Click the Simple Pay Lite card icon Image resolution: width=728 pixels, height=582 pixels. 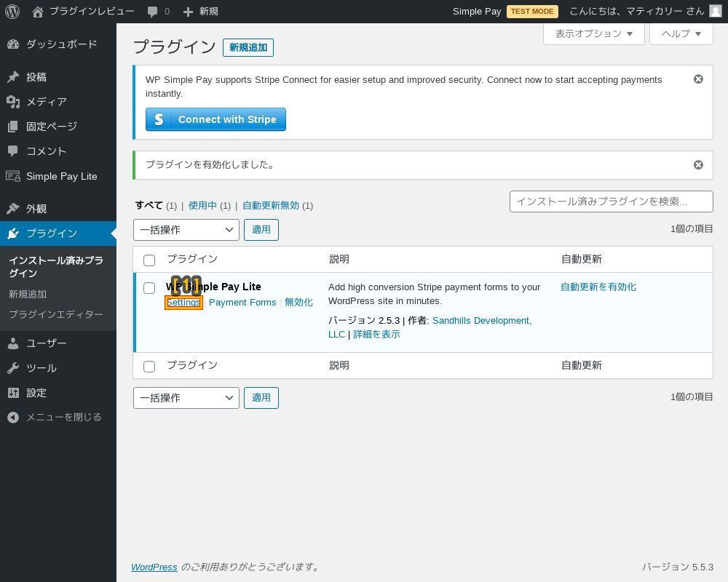point(13,176)
